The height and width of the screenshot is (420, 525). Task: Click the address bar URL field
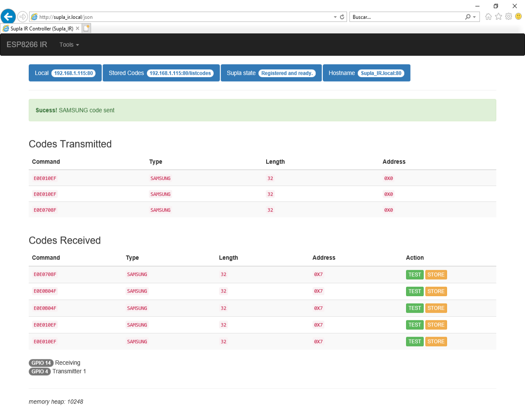tap(180, 17)
